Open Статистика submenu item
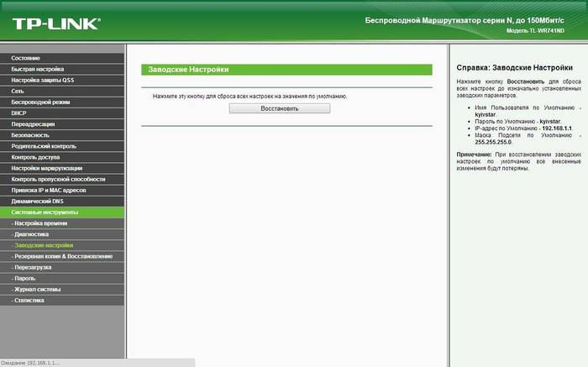This screenshot has height=367, width=588. [62, 301]
